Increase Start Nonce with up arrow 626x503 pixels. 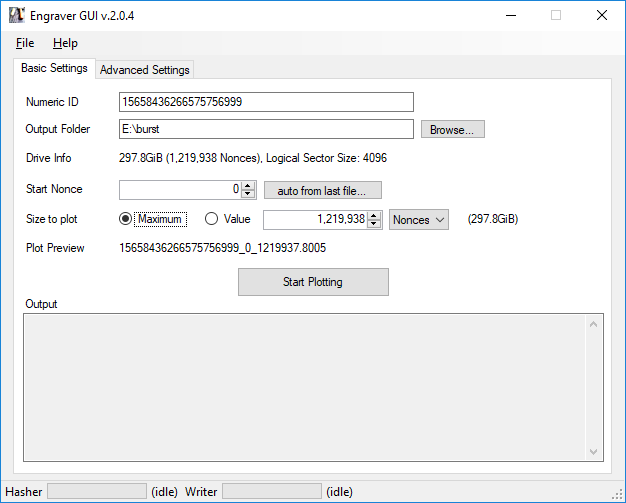(x=248, y=186)
